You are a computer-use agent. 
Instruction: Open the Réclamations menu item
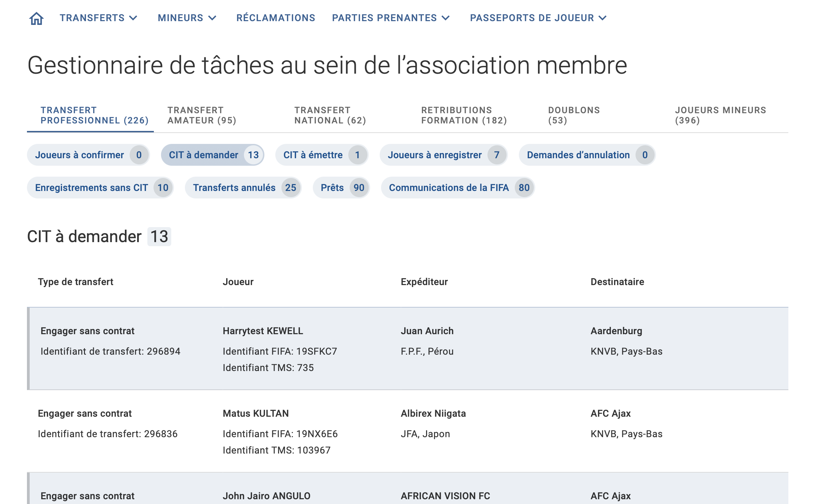pyautogui.click(x=276, y=18)
